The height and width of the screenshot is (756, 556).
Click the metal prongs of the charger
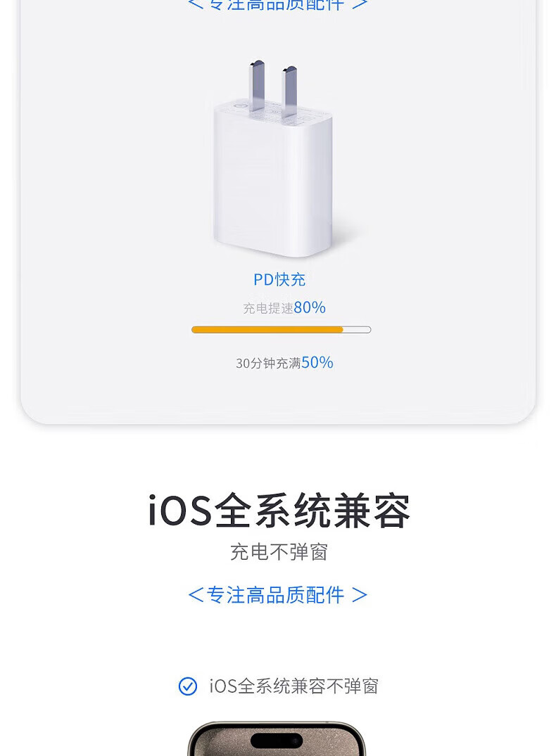[272, 89]
